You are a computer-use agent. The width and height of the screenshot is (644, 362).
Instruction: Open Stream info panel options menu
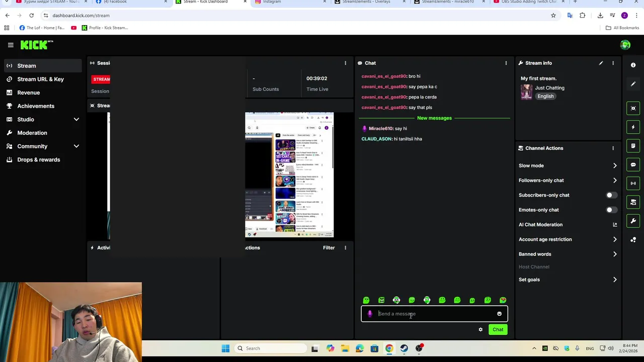613,63
